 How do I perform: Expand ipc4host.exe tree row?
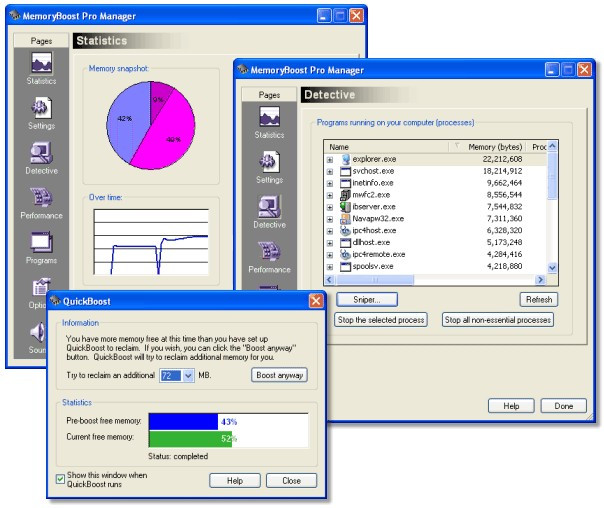click(330, 231)
